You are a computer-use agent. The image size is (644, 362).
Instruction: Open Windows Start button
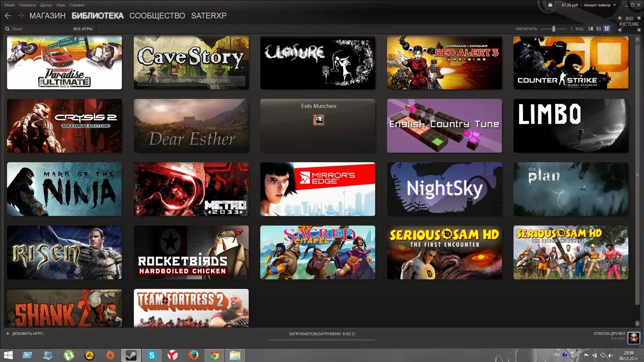[8, 355]
